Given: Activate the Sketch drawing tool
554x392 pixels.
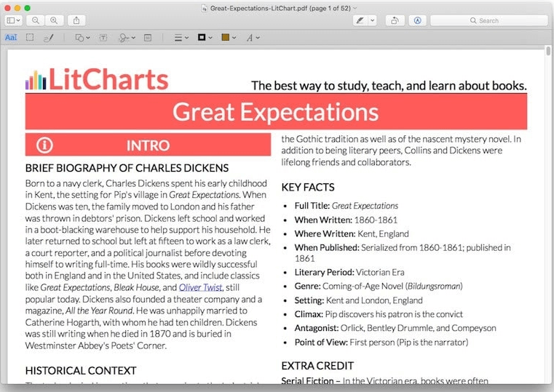Looking at the screenshot, I should point(49,37).
